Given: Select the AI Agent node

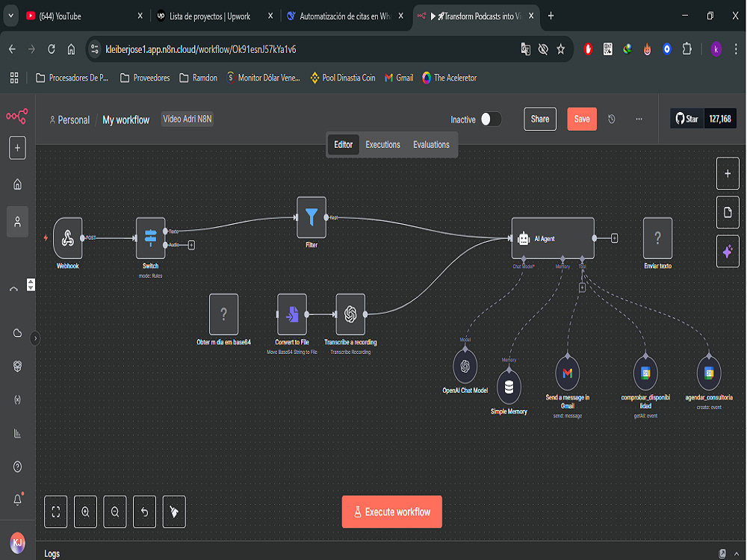Looking at the screenshot, I should (x=553, y=238).
